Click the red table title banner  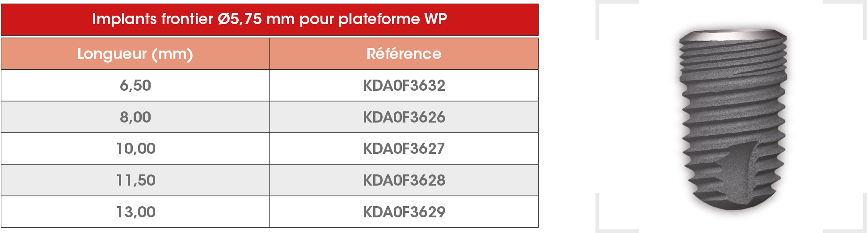click(270, 19)
